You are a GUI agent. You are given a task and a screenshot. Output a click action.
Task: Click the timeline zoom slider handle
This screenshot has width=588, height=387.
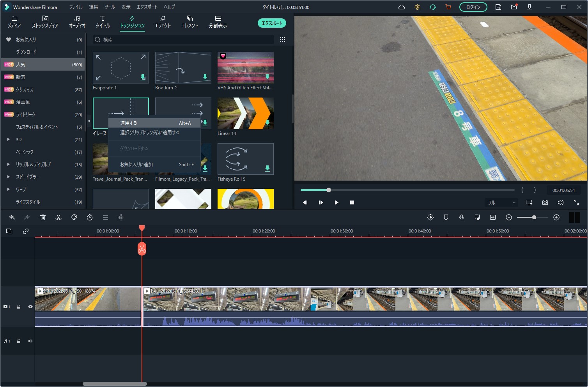coord(534,217)
